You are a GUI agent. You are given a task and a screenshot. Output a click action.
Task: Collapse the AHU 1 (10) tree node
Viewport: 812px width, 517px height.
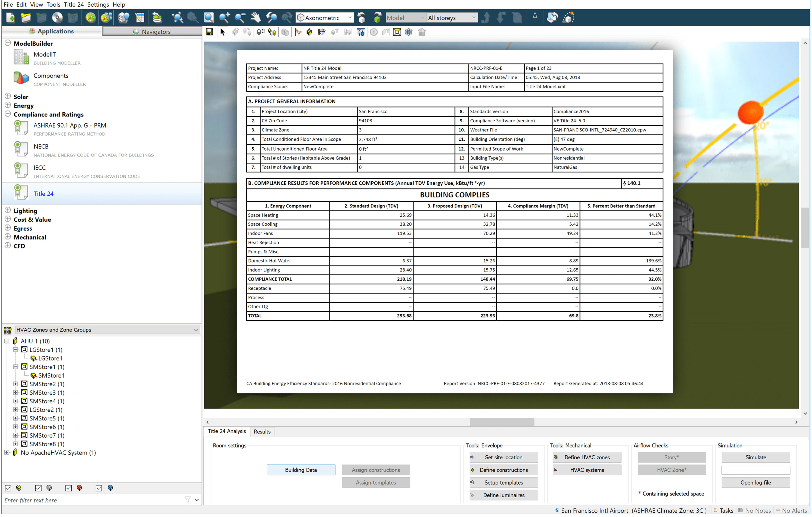pos(7,341)
